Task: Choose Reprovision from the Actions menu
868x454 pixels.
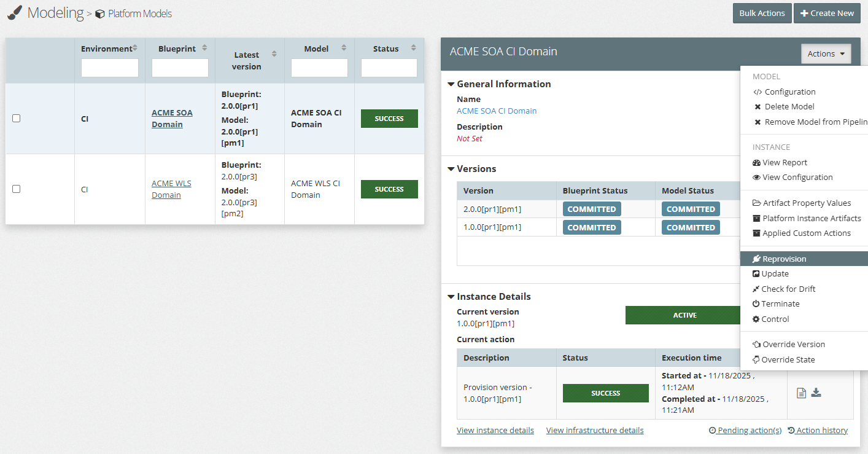Action: coord(784,259)
